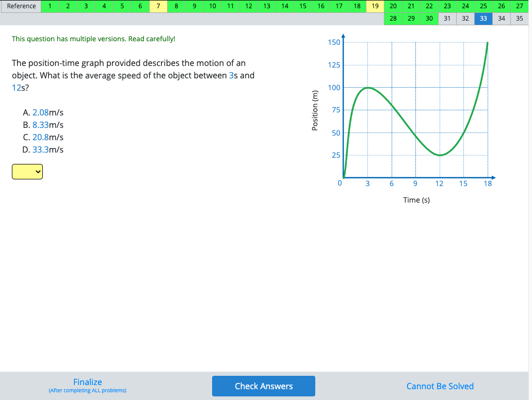
Task: Go to question 29
Action: point(411,19)
